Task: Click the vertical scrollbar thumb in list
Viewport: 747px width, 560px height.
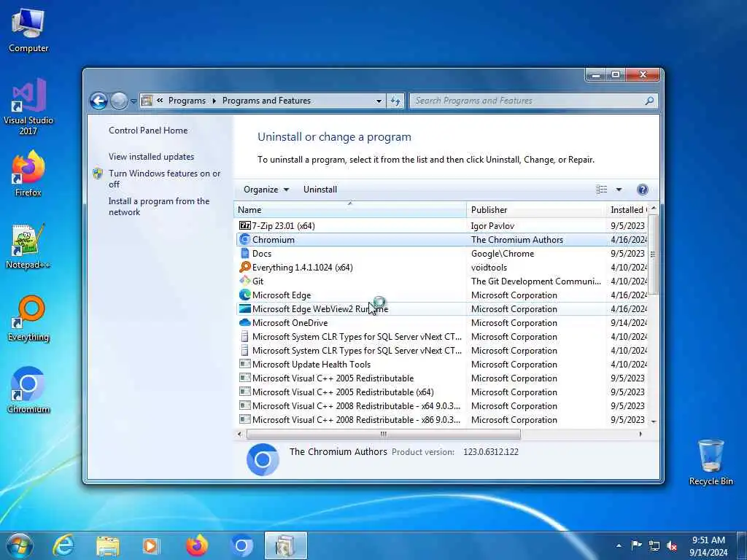Action: [653, 254]
